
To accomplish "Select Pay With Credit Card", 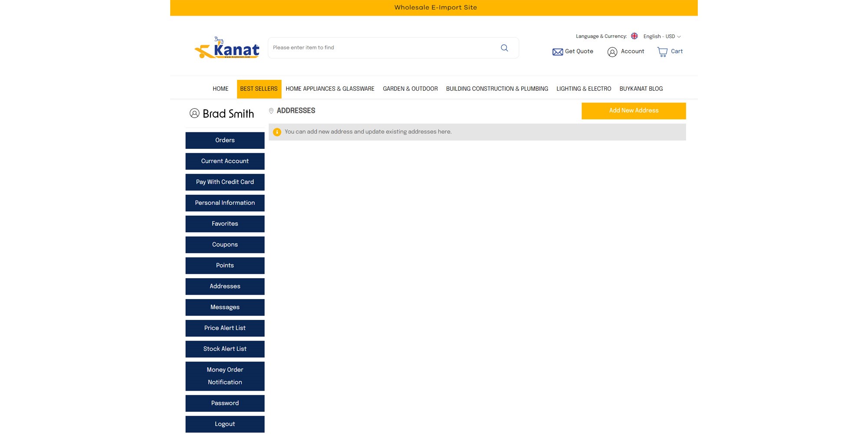I will [225, 182].
